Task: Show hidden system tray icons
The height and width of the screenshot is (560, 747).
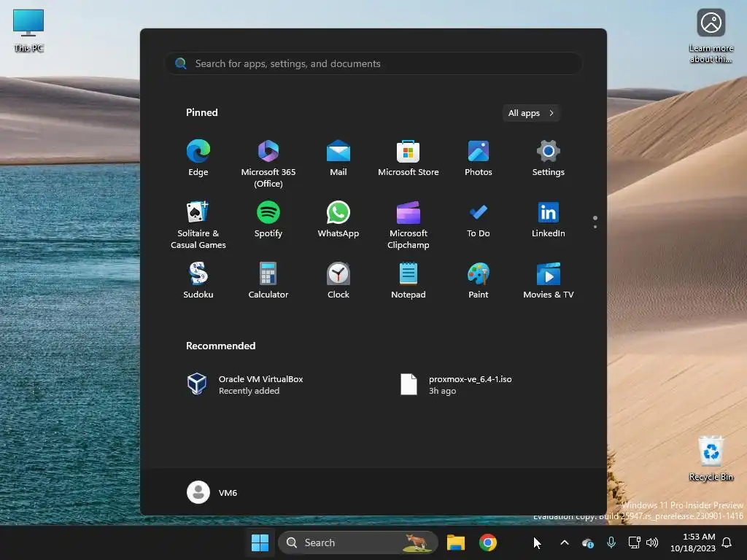Action: tap(565, 542)
